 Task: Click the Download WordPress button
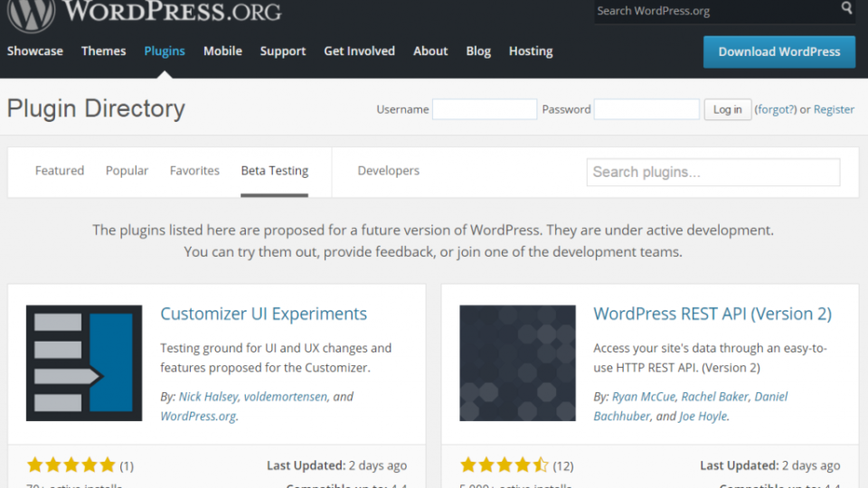point(778,52)
